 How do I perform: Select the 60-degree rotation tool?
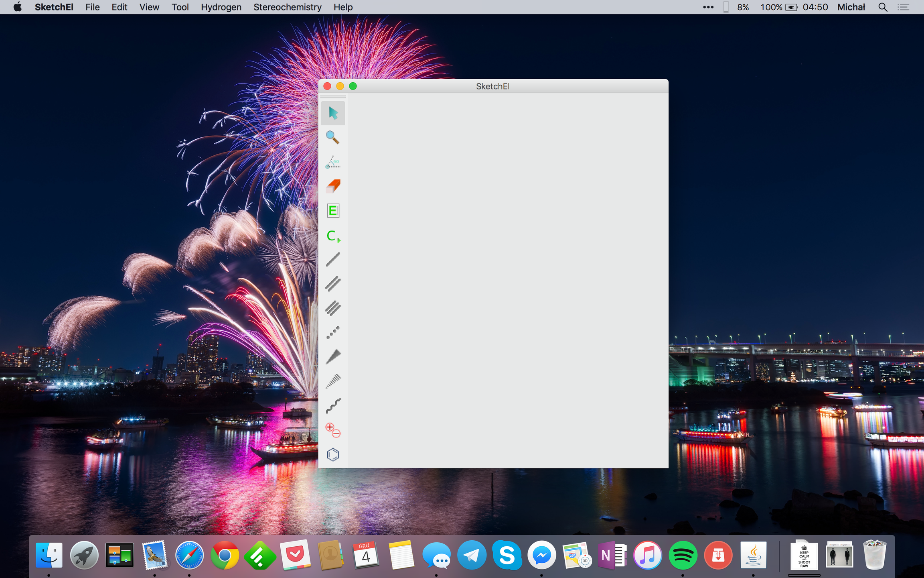coord(332,162)
